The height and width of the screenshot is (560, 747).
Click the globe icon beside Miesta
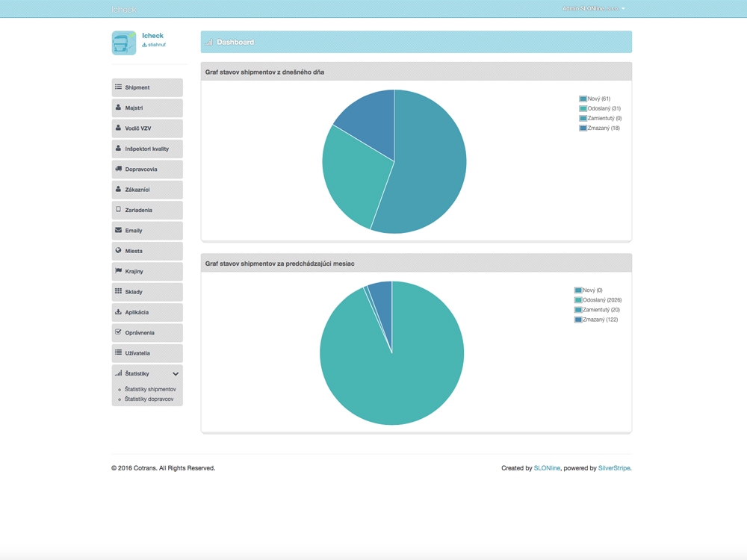118,251
